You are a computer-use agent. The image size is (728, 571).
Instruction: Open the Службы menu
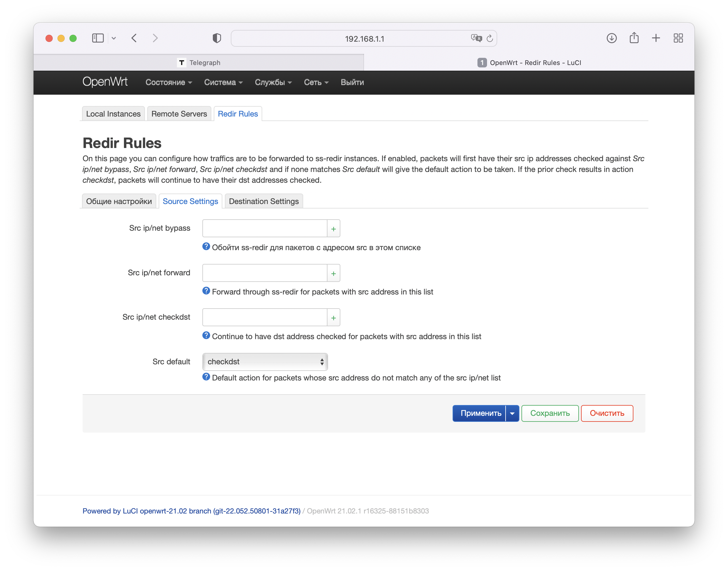tap(273, 83)
